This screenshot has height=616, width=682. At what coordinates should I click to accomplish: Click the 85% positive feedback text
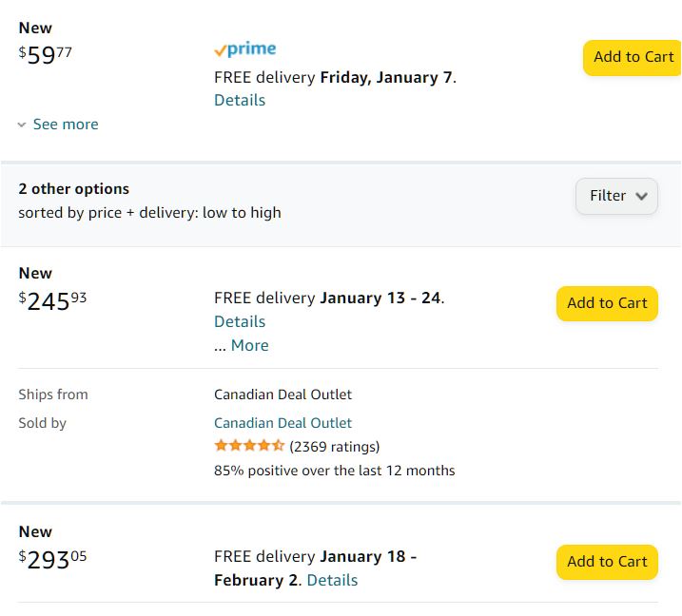(x=334, y=471)
